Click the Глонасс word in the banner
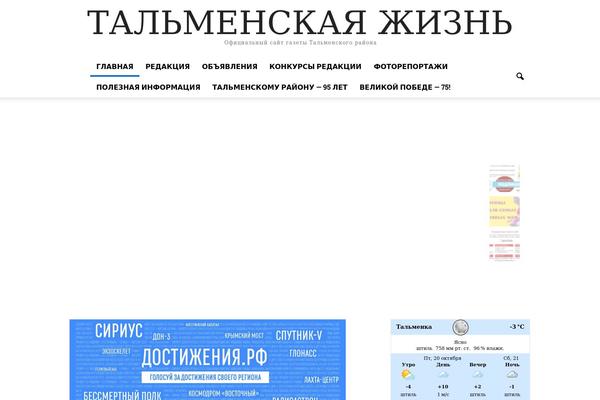Screen dimensions: 600x400 pyautogui.click(x=303, y=353)
